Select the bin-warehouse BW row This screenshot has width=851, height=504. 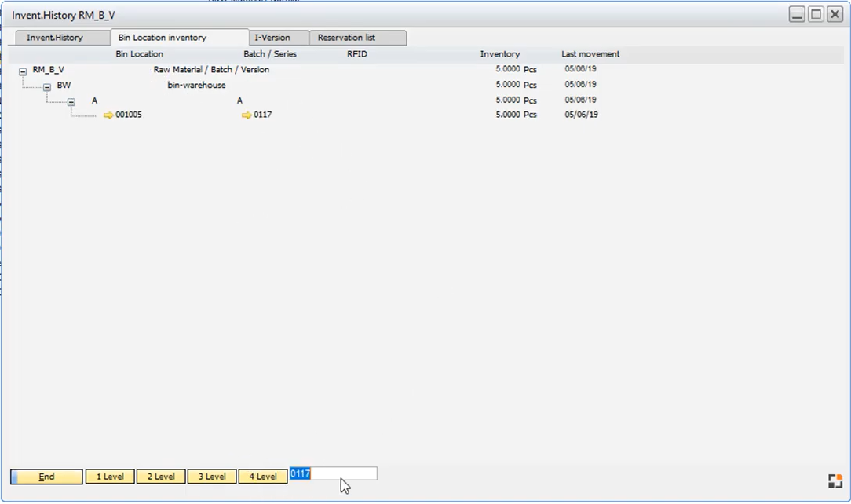coord(64,85)
